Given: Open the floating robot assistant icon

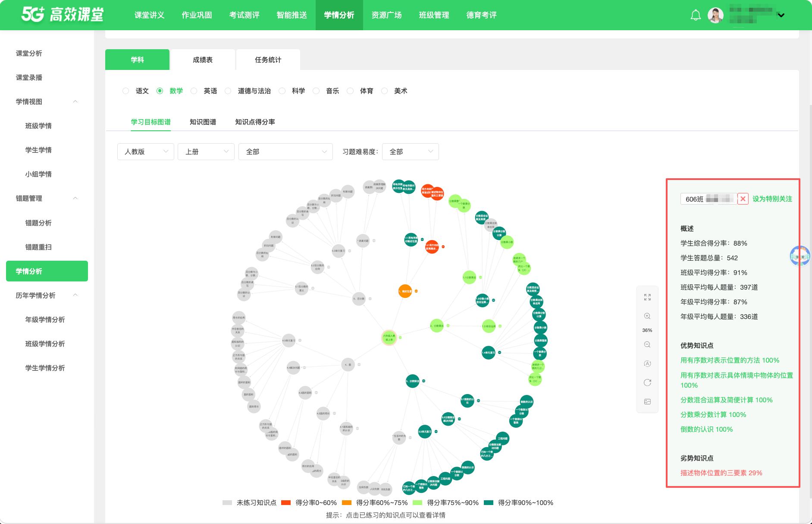Looking at the screenshot, I should [800, 256].
